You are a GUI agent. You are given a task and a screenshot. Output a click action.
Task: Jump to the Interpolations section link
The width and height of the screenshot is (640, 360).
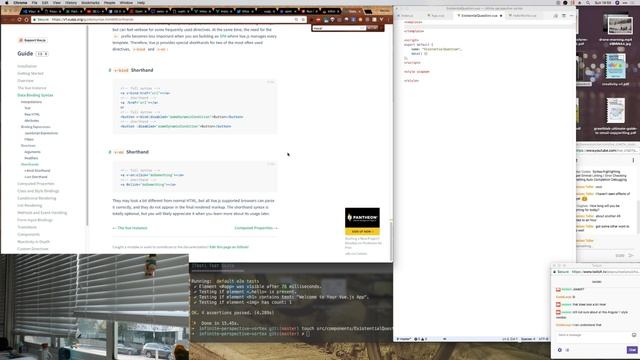pos(31,102)
